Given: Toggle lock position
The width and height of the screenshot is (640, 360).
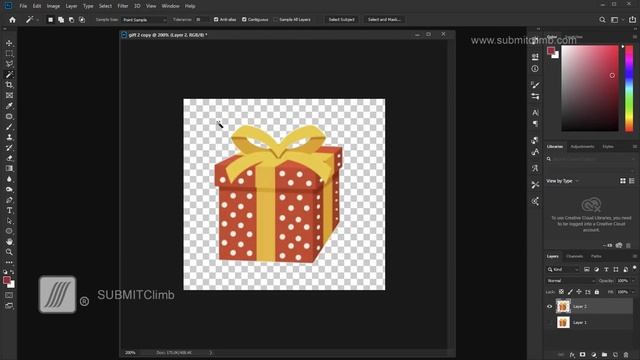Looking at the screenshot, I should 579,292.
